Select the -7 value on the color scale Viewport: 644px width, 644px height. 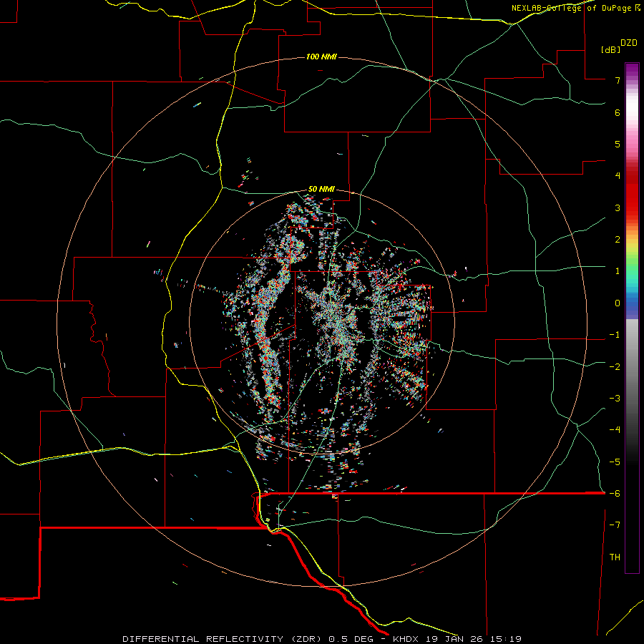coord(615,525)
